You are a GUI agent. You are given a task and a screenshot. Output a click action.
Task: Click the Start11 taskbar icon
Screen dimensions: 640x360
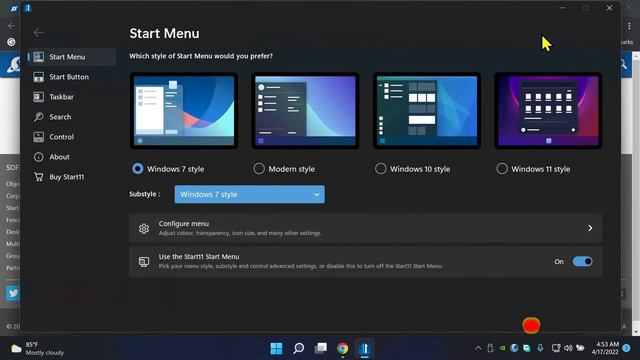pos(364,348)
